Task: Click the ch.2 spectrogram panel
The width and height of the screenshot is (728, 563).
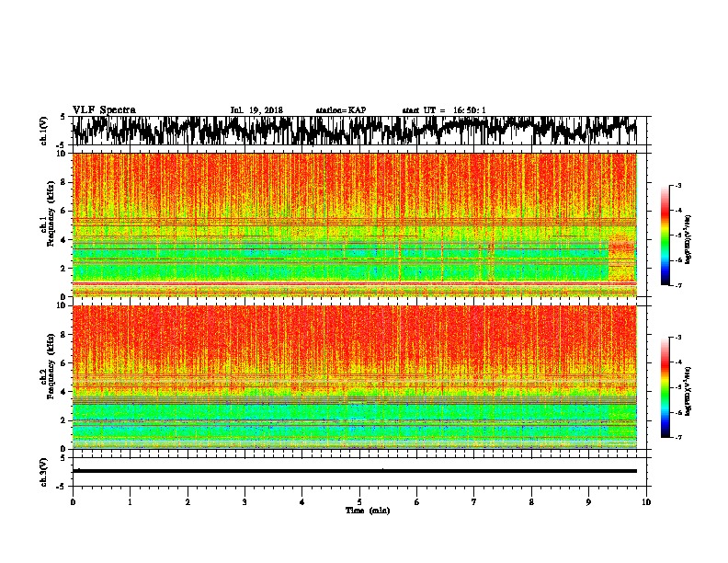Action: coord(354,377)
